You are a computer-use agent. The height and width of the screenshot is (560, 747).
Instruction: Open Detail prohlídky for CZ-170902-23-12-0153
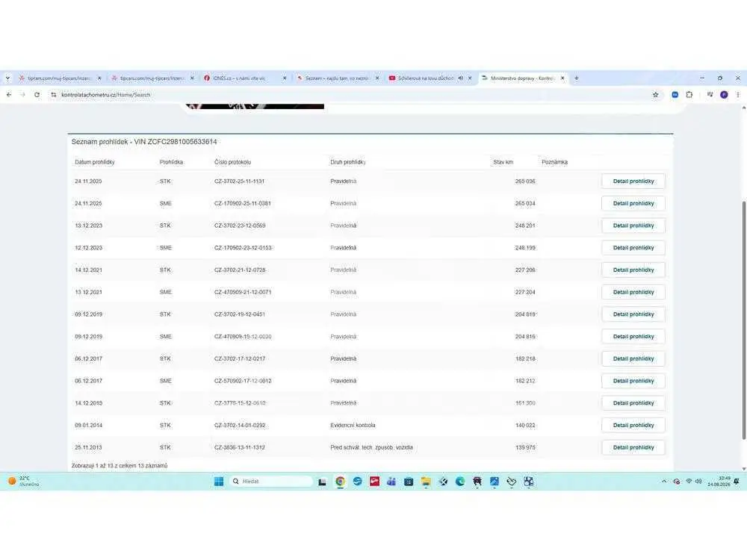[x=633, y=248]
